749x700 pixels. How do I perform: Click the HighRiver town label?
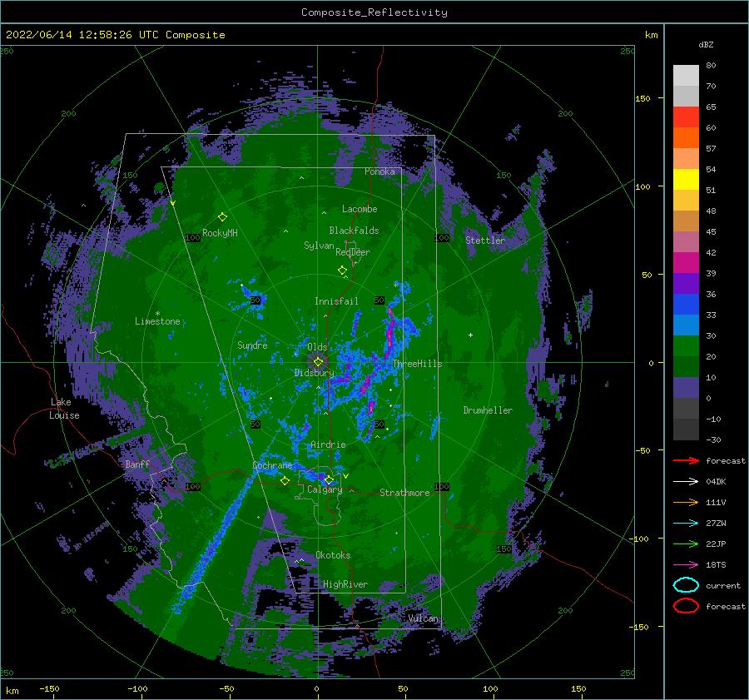345,584
